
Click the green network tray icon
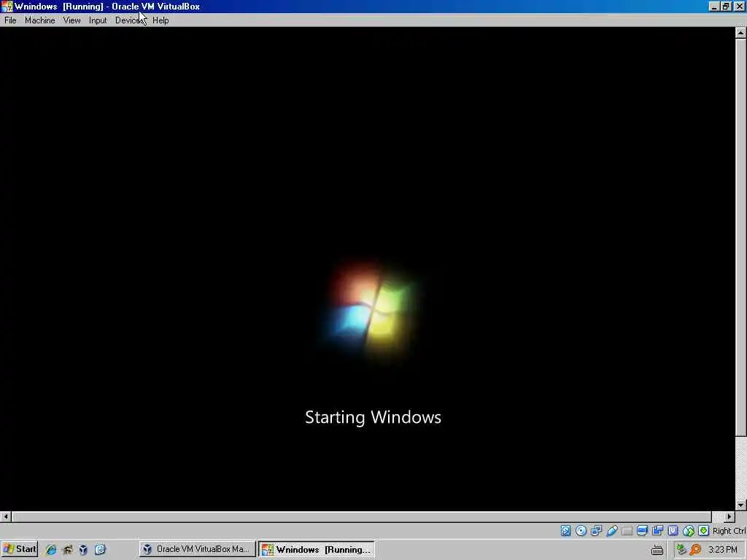coord(681,550)
